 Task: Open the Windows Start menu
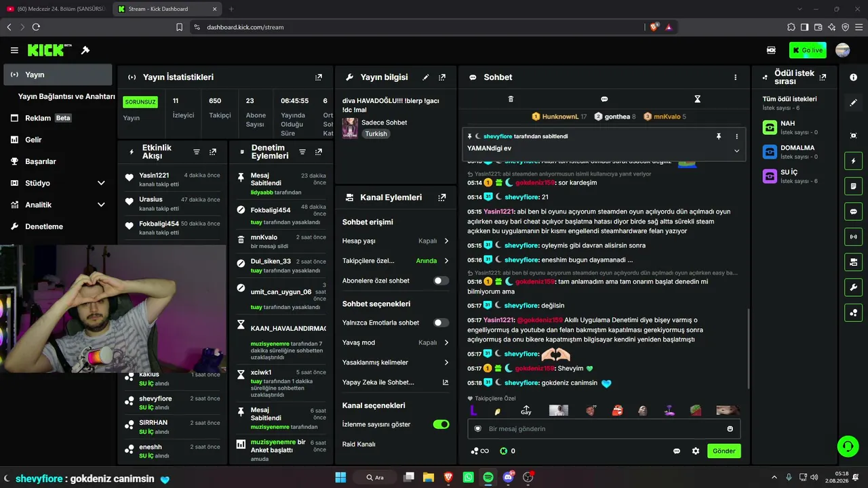340,477
